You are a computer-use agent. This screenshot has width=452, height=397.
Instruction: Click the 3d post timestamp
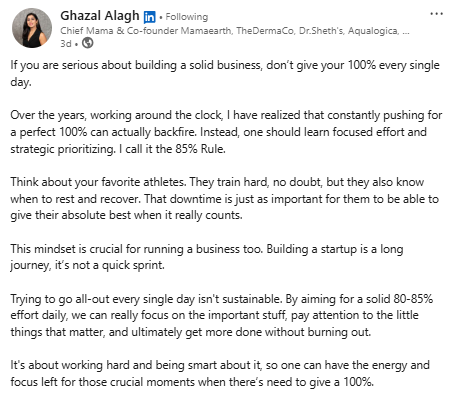coord(66,44)
